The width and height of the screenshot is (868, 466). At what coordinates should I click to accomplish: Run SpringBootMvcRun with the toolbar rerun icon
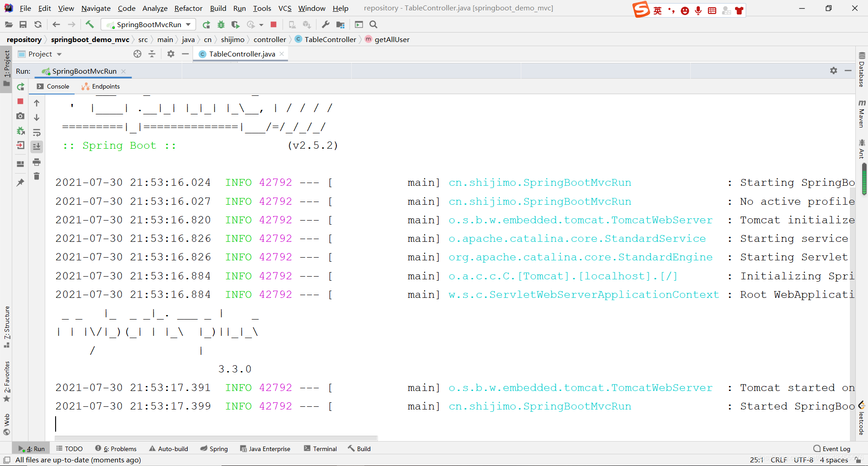pos(206,24)
